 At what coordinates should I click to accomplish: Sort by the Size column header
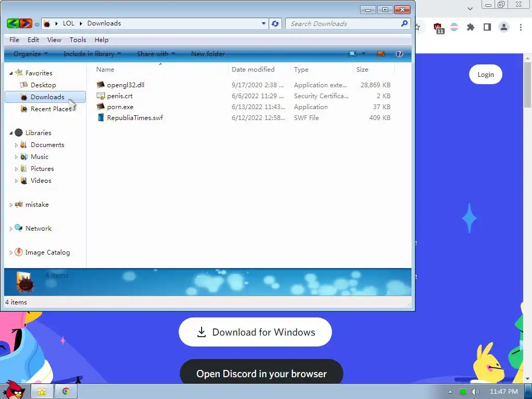tap(374, 69)
